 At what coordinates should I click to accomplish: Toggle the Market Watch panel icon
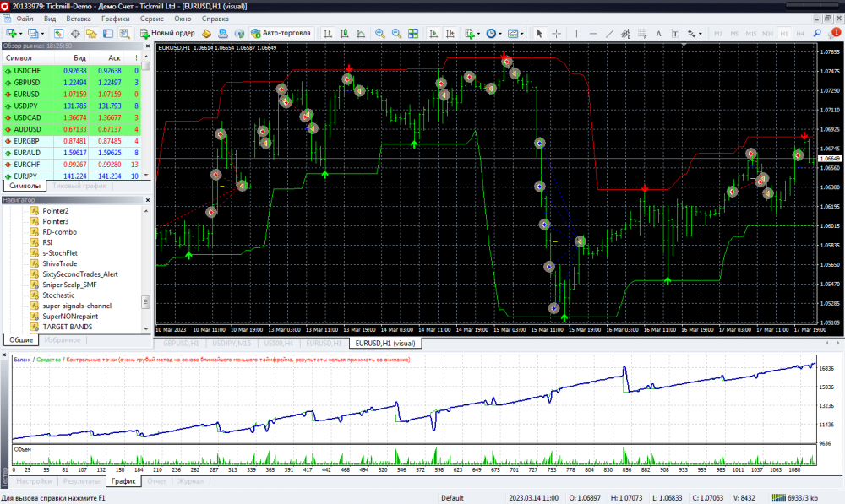[x=58, y=34]
